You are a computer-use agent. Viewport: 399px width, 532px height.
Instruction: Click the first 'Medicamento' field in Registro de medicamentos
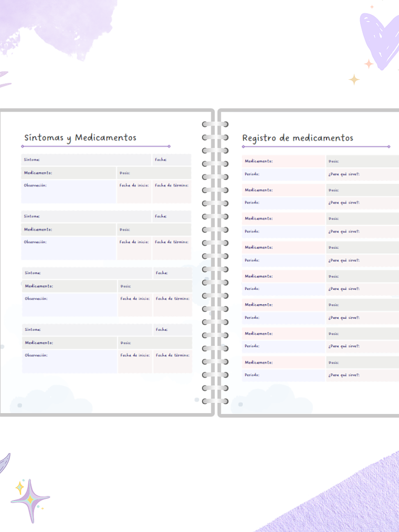[283, 161]
